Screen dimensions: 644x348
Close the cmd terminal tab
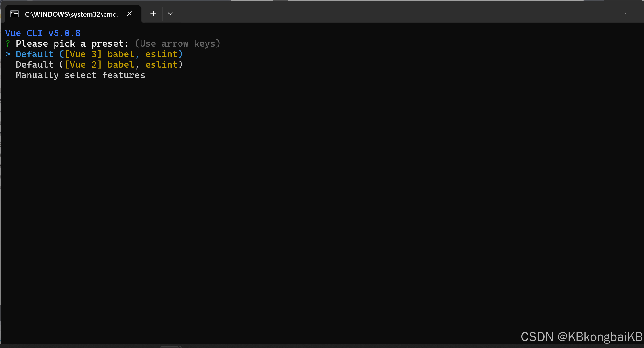click(x=129, y=14)
